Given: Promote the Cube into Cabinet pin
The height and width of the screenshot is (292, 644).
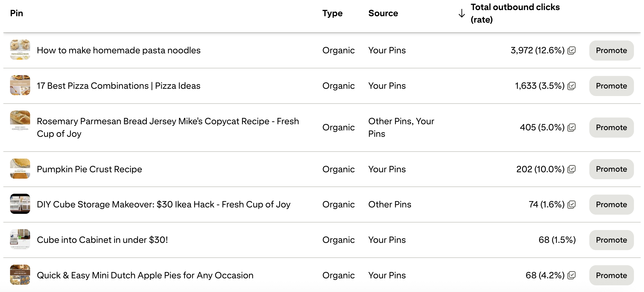Looking at the screenshot, I should [x=611, y=240].
